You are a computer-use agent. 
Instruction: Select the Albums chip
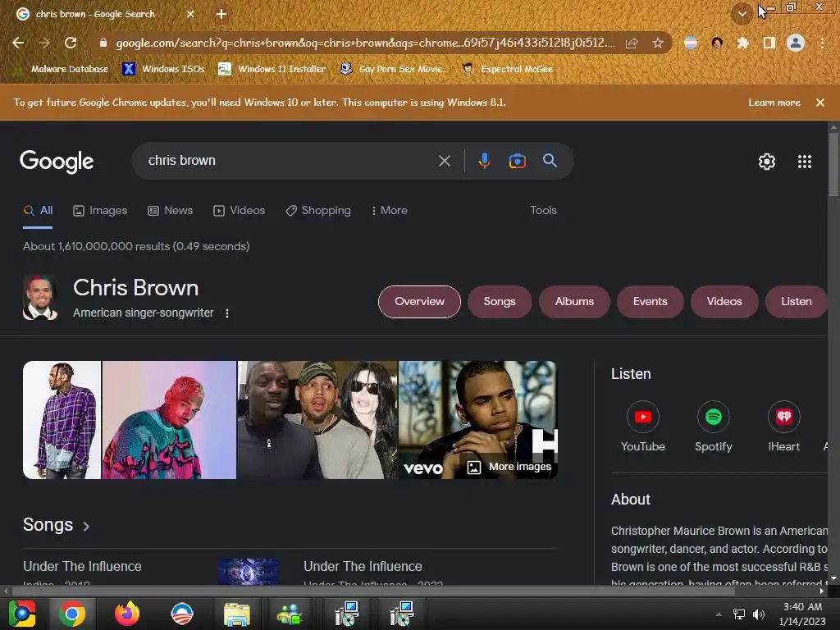[574, 302]
